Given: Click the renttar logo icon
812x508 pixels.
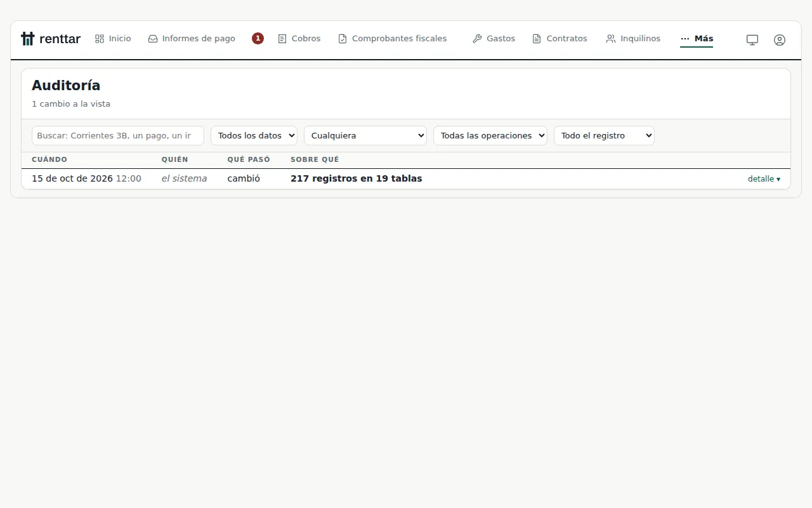Looking at the screenshot, I should click(x=27, y=39).
